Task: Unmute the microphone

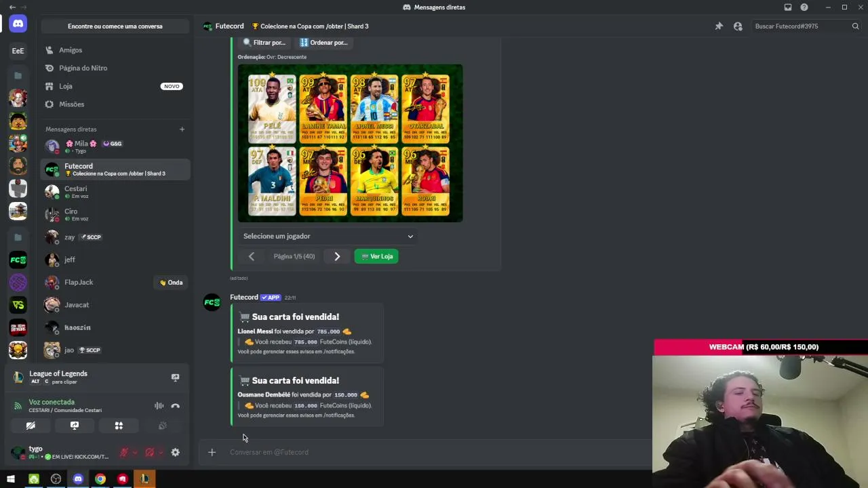Action: (x=124, y=453)
